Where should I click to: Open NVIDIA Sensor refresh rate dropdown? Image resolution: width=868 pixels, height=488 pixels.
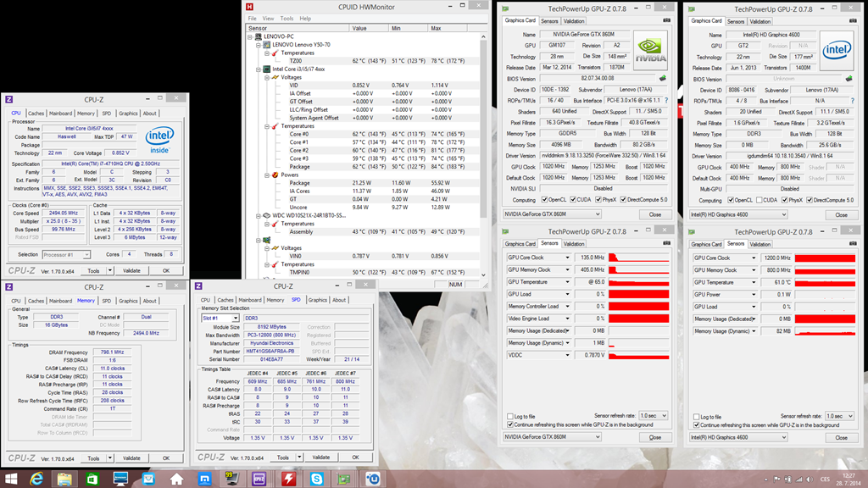(x=651, y=416)
